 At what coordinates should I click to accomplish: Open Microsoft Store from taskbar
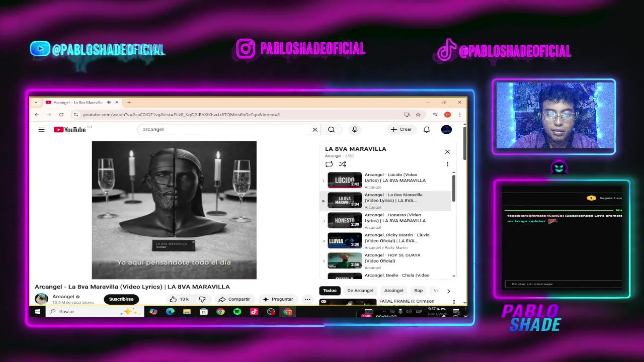[204, 312]
